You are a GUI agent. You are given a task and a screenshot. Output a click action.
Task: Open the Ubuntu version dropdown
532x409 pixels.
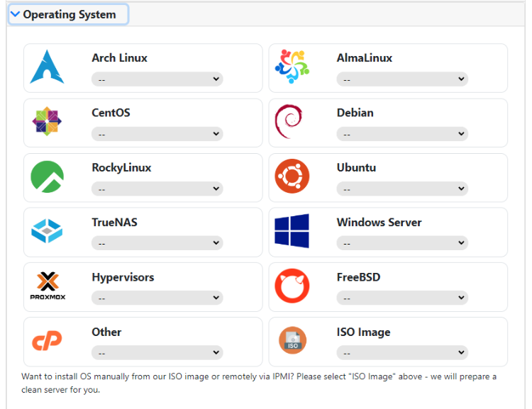402,189
